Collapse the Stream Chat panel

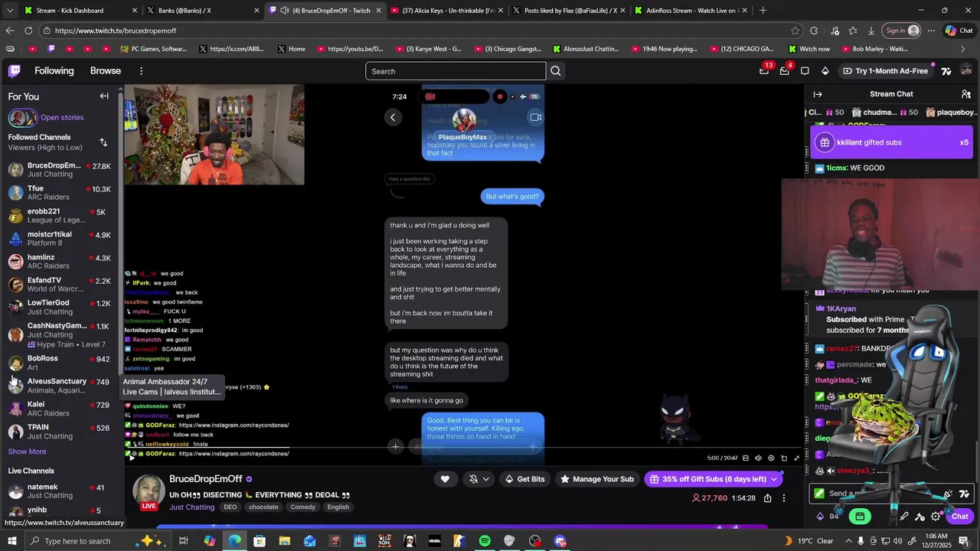coord(818,94)
